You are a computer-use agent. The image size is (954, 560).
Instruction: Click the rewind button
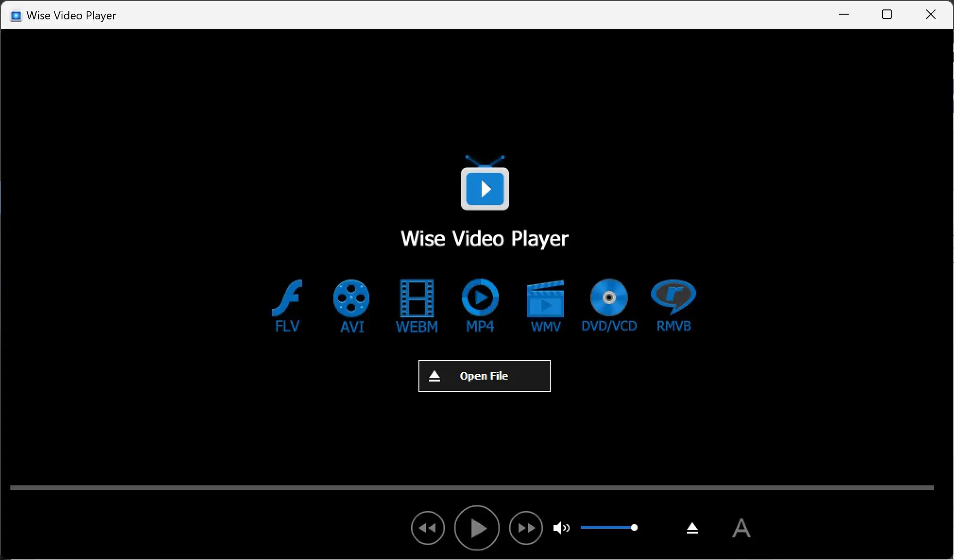click(x=428, y=528)
